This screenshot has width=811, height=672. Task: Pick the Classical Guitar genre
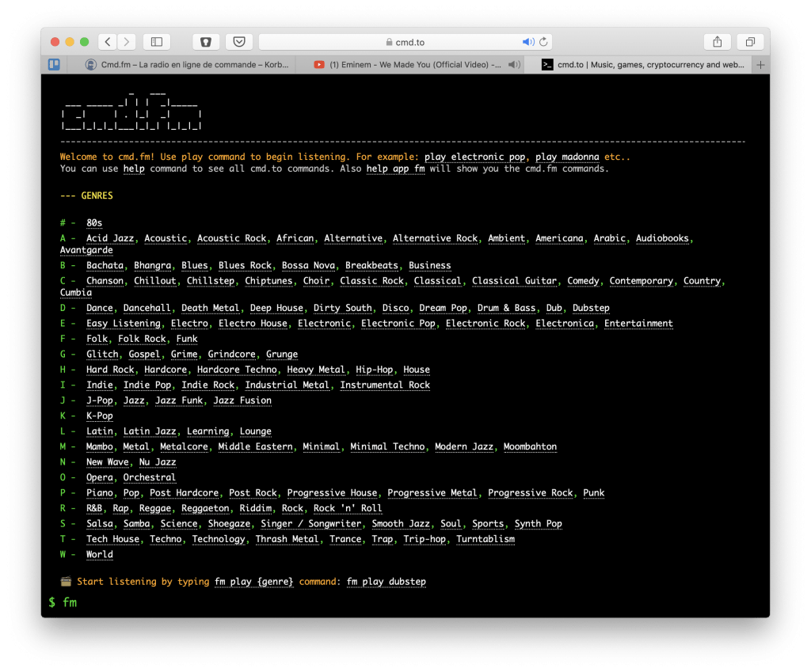[514, 281]
